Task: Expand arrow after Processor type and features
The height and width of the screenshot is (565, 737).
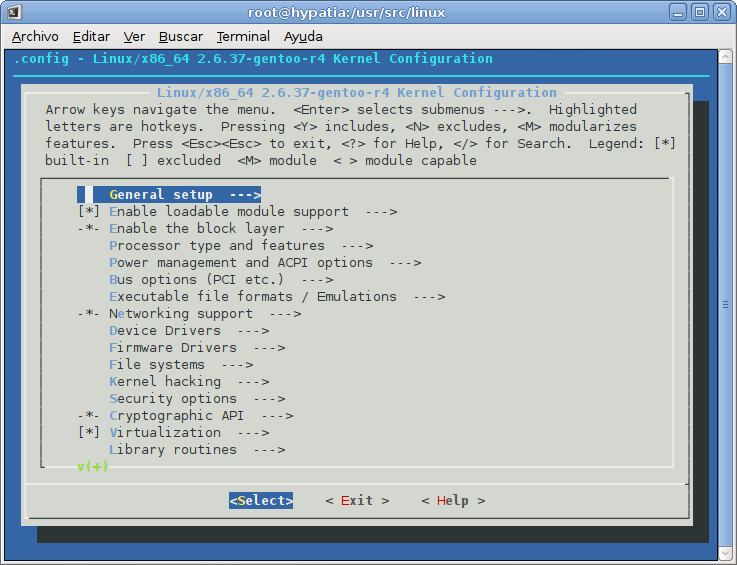Action: (357, 246)
